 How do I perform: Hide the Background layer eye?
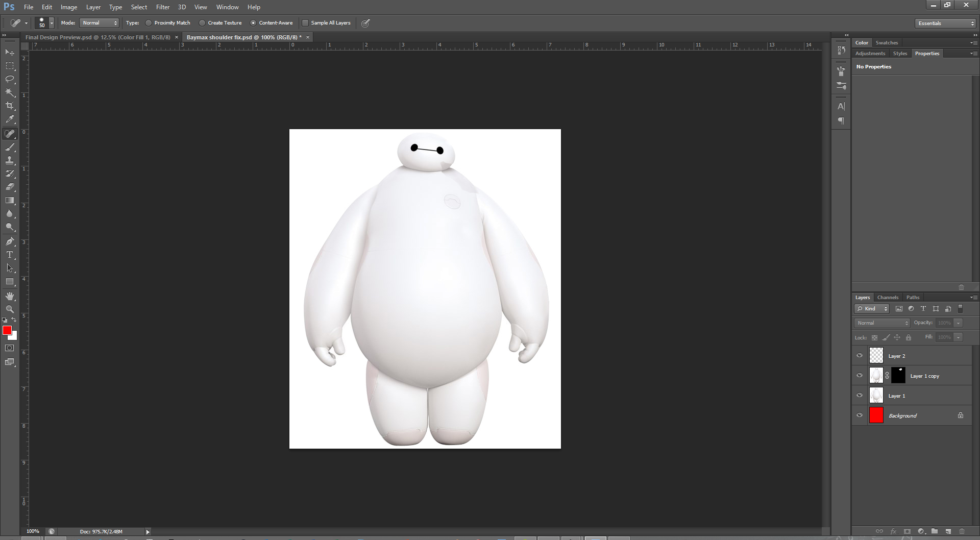point(860,415)
